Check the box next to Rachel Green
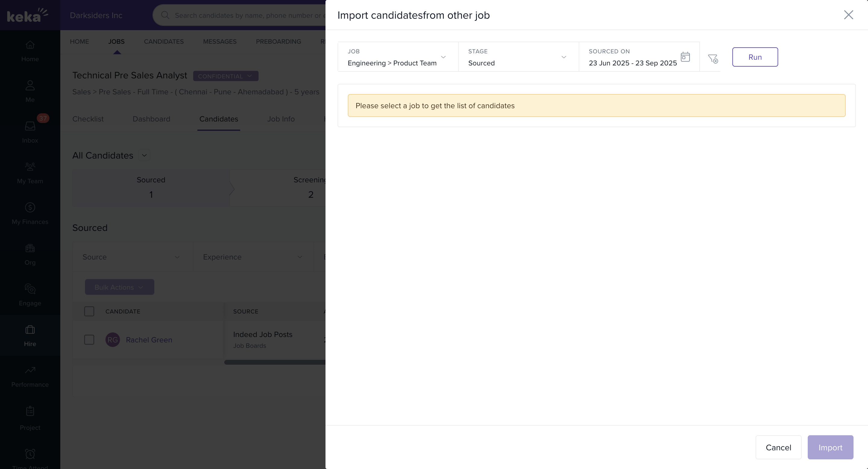This screenshot has height=469, width=868. click(x=89, y=340)
